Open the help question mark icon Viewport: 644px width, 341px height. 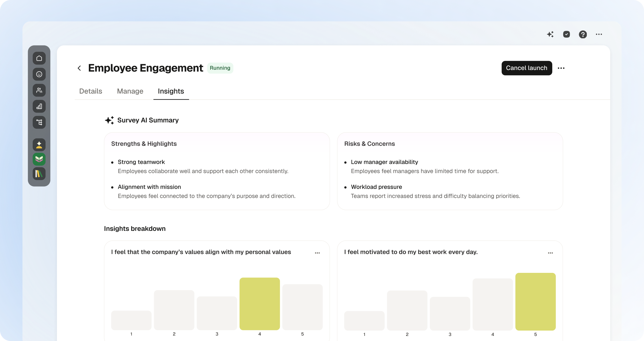point(583,34)
